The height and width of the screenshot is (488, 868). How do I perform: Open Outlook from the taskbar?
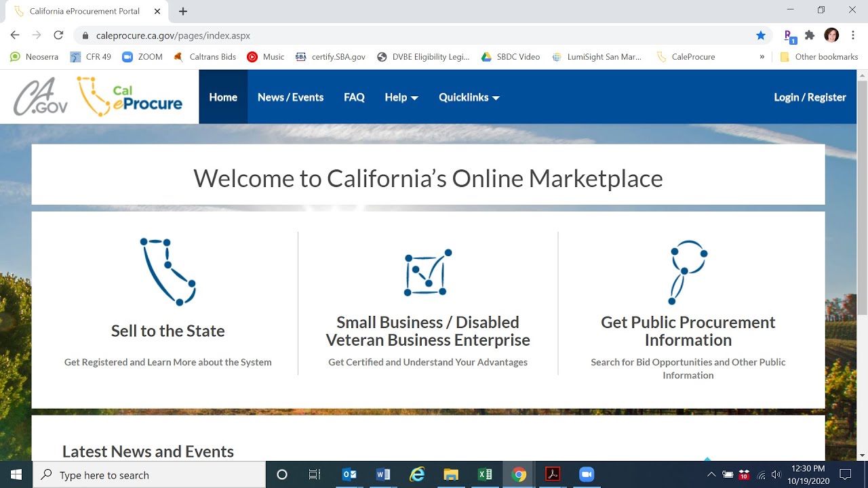350,474
